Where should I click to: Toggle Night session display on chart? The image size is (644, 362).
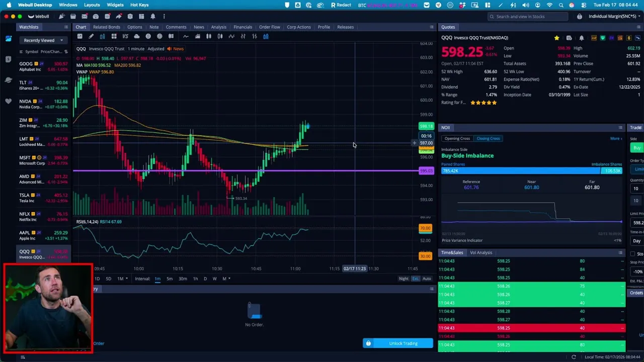404,279
